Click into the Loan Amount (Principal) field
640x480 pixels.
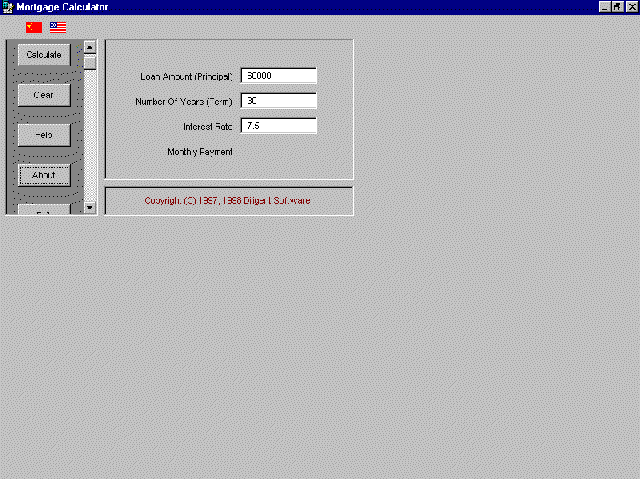(278, 76)
